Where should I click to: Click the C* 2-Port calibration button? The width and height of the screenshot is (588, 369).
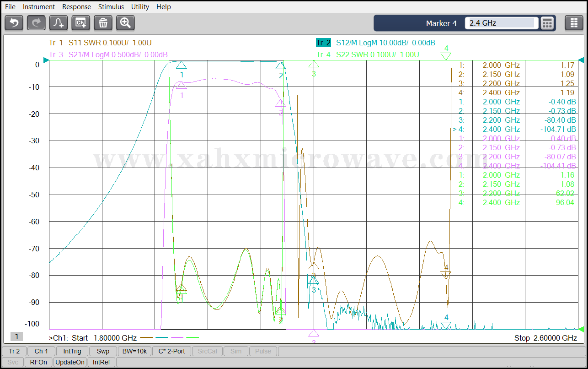click(171, 351)
